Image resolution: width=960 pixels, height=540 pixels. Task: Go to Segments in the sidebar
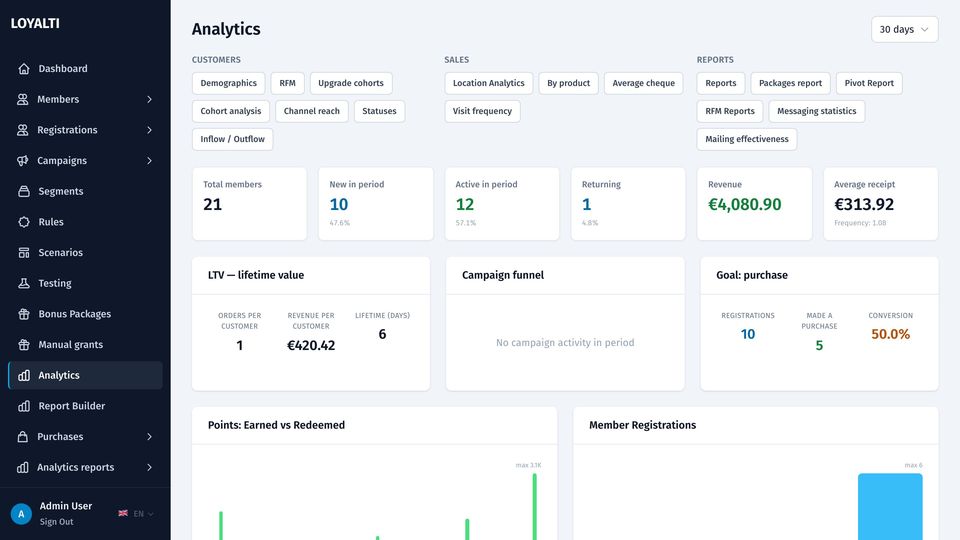pyautogui.click(x=85, y=191)
